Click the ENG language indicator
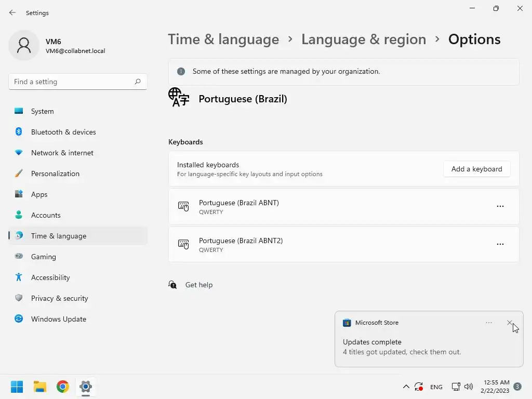The width and height of the screenshot is (532, 399). (x=436, y=387)
